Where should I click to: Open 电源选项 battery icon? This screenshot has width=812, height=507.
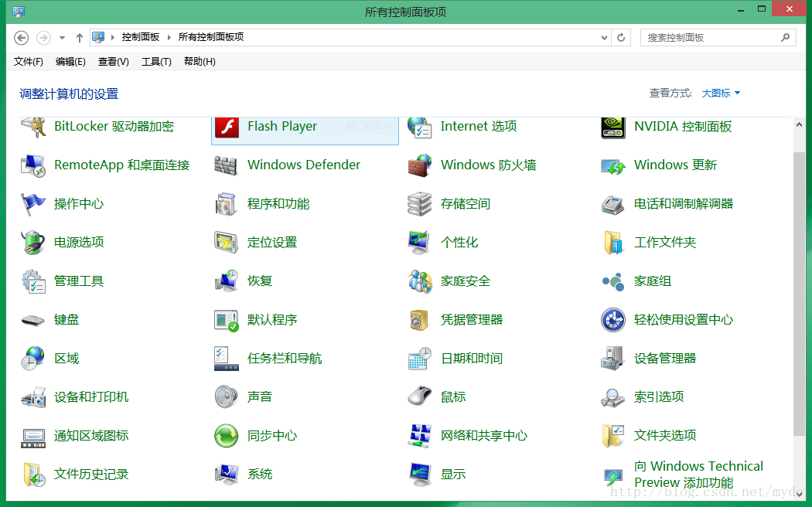tap(33, 243)
